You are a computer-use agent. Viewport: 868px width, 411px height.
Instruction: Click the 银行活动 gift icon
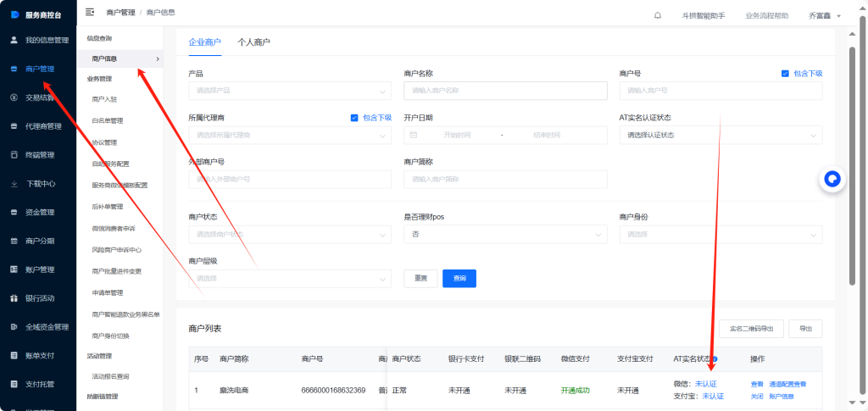14,298
